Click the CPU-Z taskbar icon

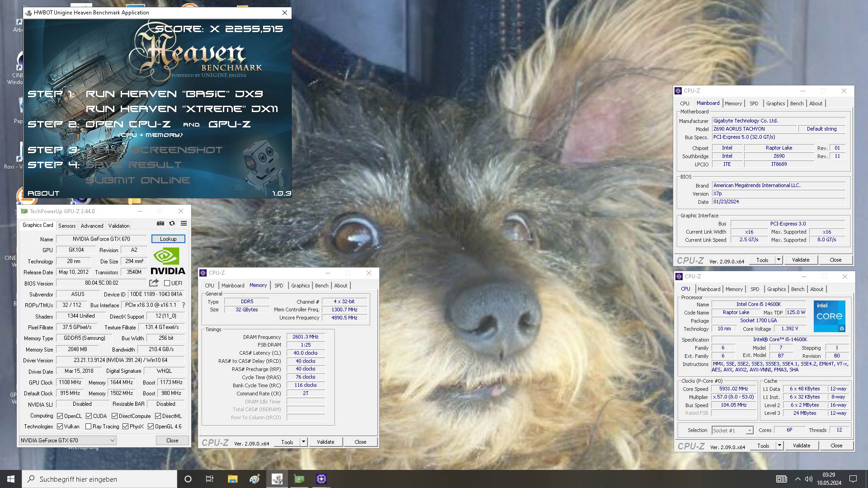(x=321, y=479)
